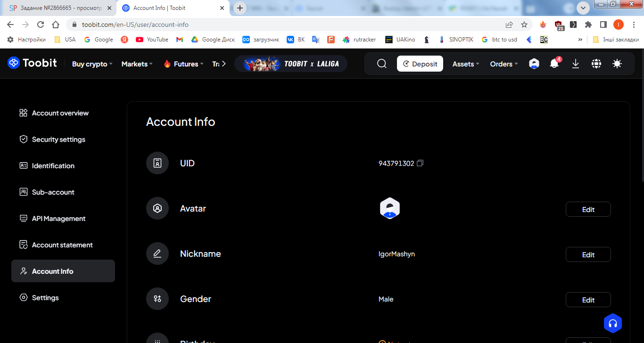Edit the Avatar

coord(588,209)
